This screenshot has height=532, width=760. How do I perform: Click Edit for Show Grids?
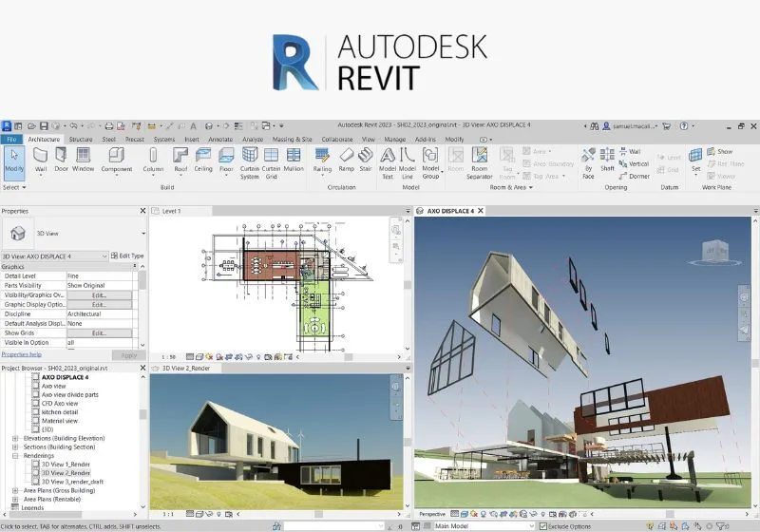100,333
